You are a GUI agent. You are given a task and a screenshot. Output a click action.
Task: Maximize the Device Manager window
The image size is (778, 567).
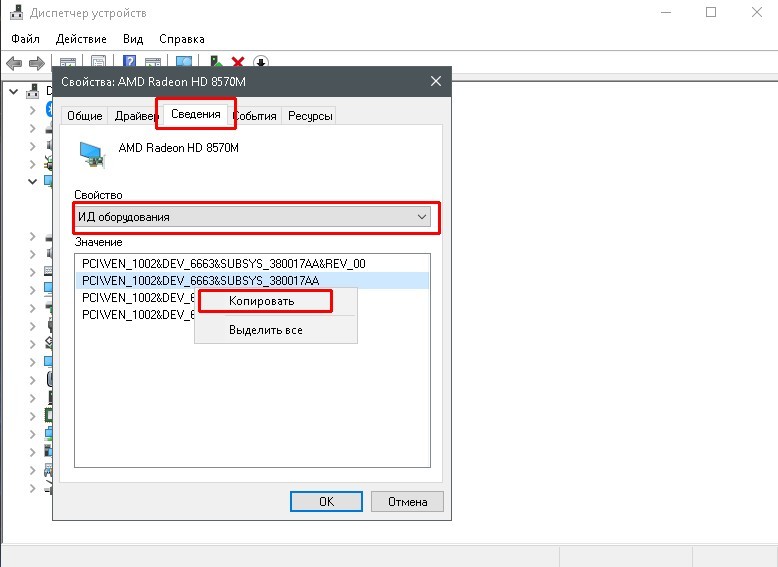[x=711, y=12]
